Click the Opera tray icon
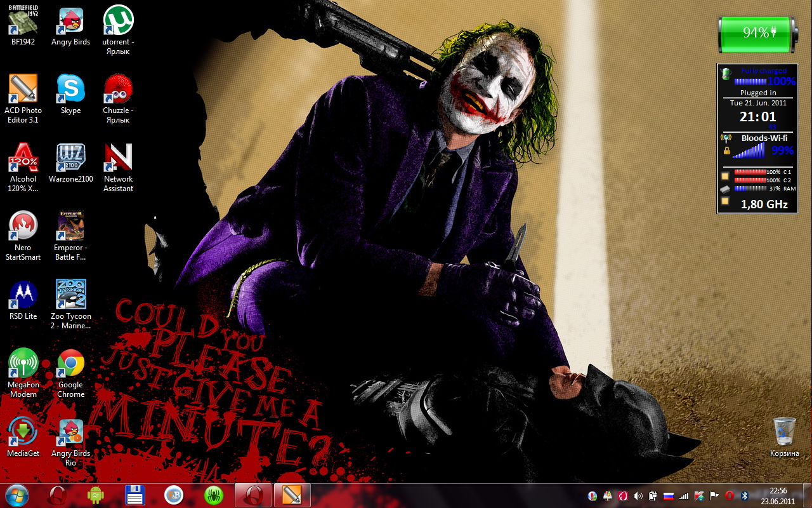 (x=730, y=495)
